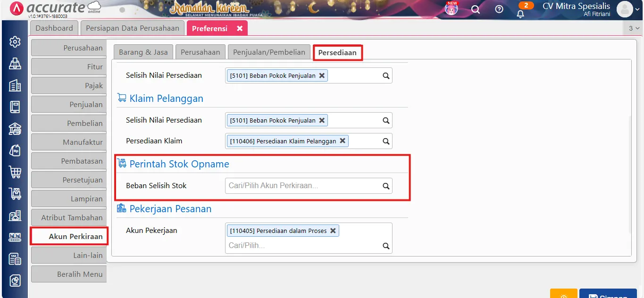Click the NEW promo icon in top bar
Screen dimensions: 644x298
point(451,8)
